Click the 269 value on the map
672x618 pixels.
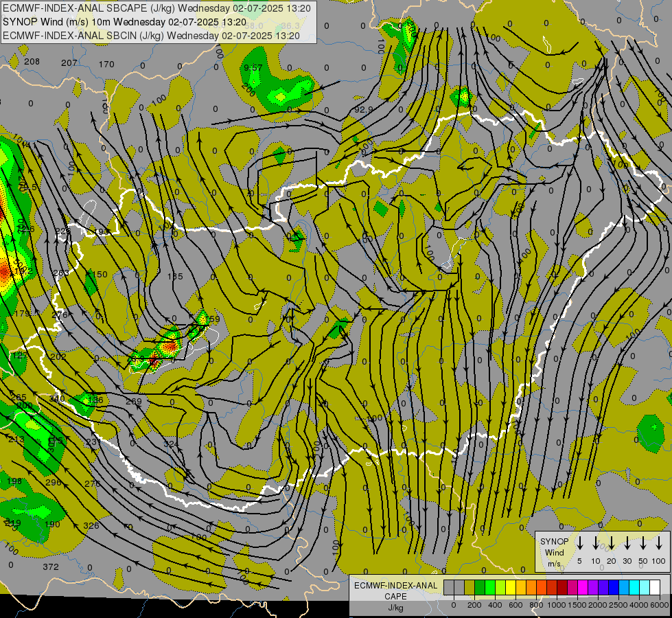click(x=134, y=402)
